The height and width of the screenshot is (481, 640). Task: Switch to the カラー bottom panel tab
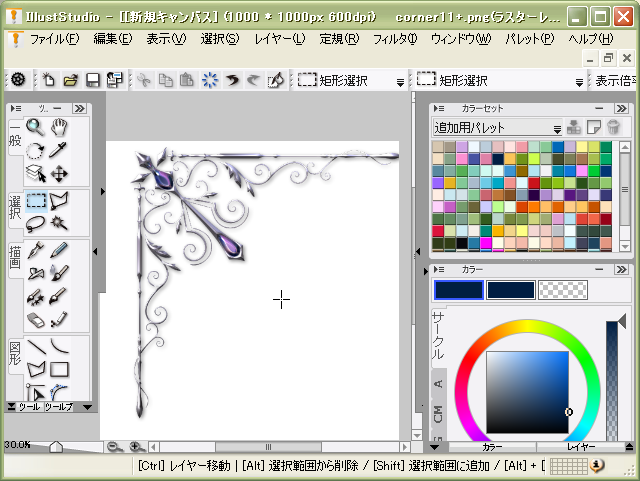[492, 447]
